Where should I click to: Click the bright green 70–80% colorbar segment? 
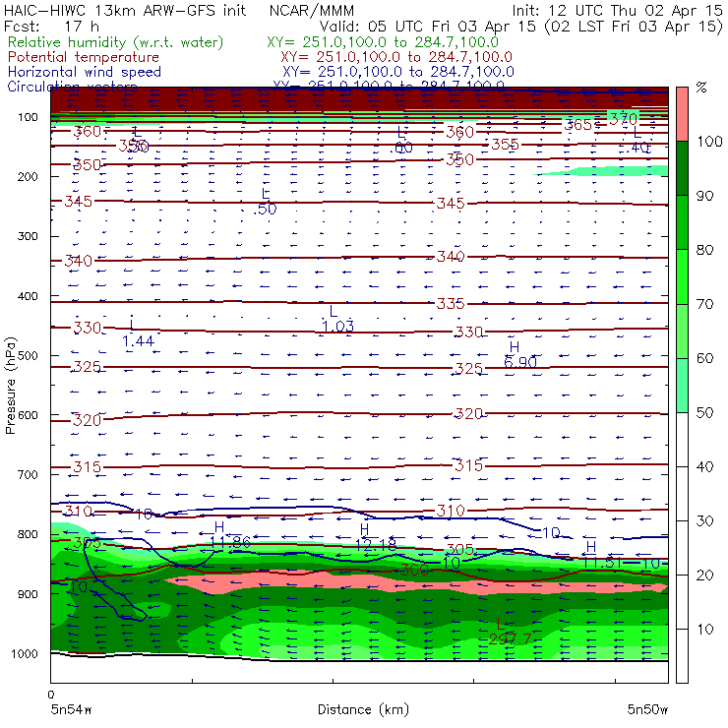tap(682, 276)
